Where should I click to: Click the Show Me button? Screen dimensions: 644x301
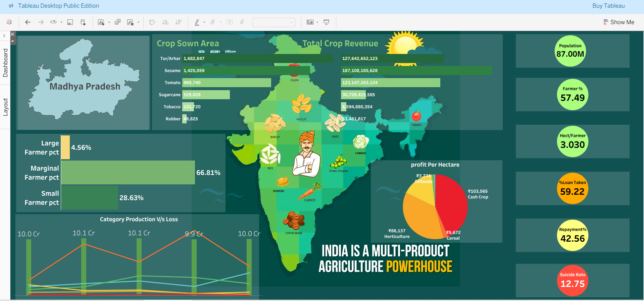point(619,22)
